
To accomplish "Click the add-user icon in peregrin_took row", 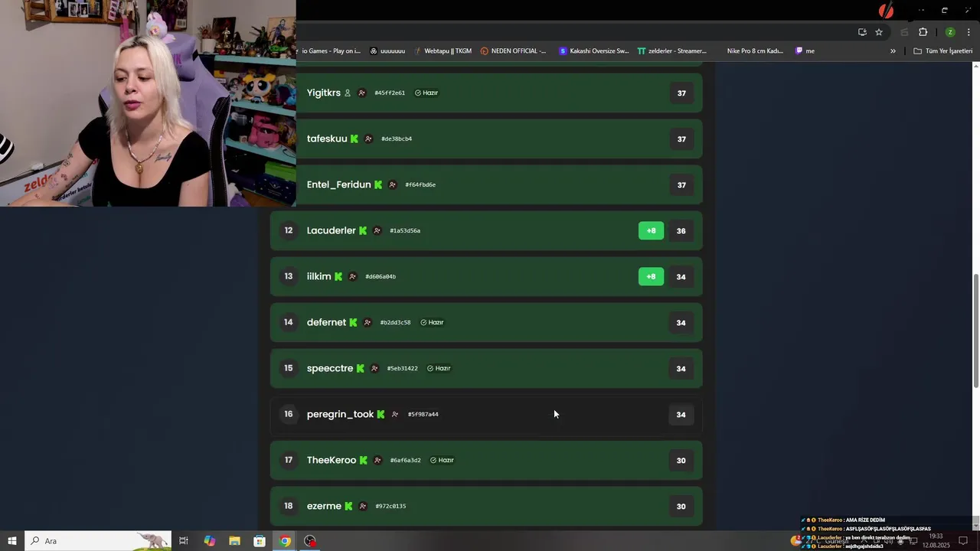I will (395, 414).
